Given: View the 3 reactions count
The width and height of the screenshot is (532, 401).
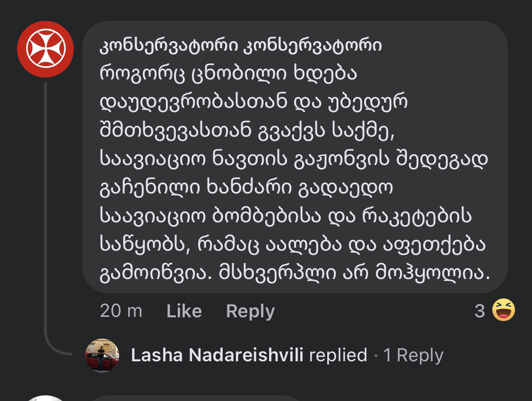Looking at the screenshot, I should click(480, 311).
